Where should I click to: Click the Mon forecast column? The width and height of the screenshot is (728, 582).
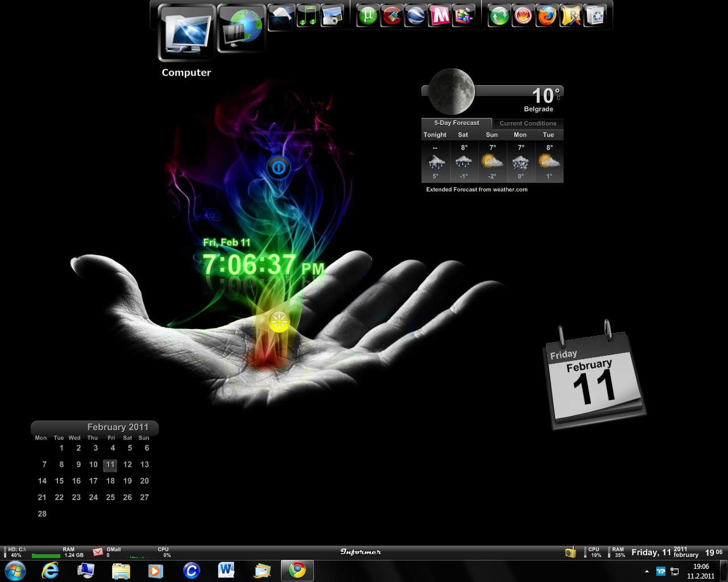coord(520,156)
